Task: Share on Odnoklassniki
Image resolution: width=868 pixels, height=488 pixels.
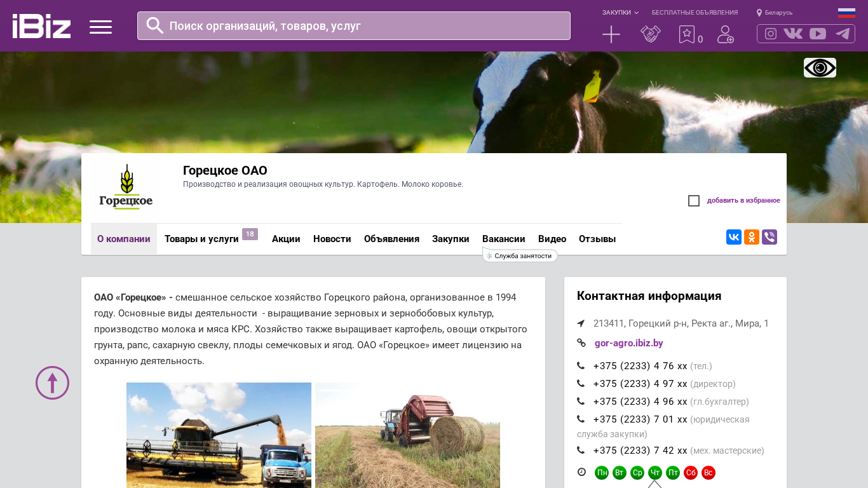Action: 752,237
